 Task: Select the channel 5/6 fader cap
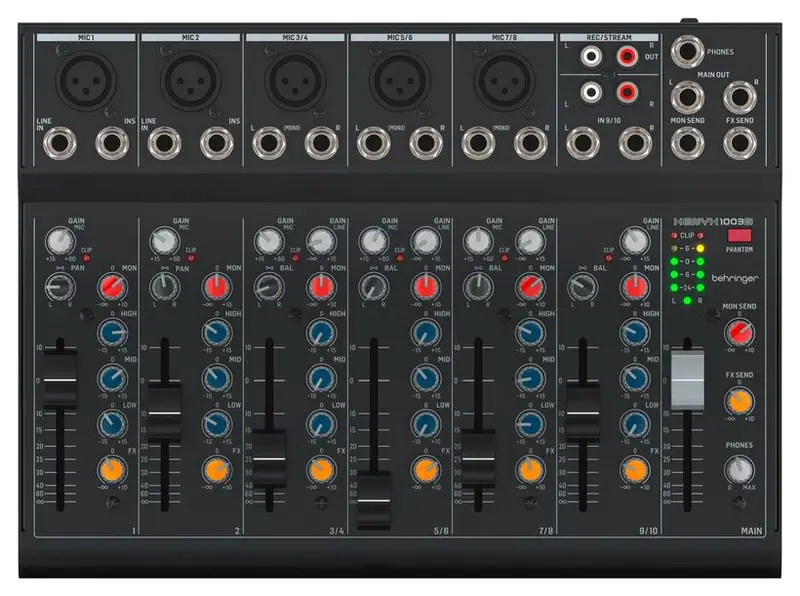374,498
